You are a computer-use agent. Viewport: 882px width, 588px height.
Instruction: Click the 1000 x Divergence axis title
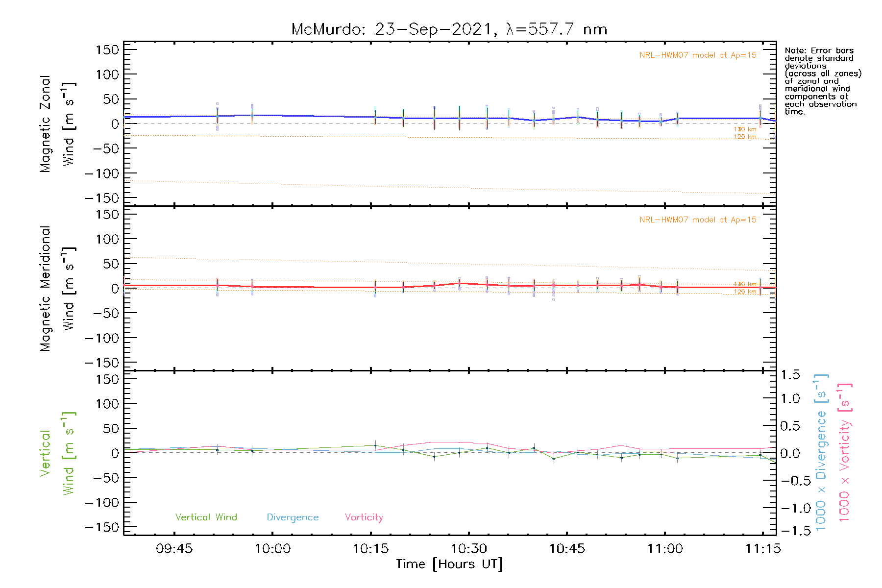[821, 453]
